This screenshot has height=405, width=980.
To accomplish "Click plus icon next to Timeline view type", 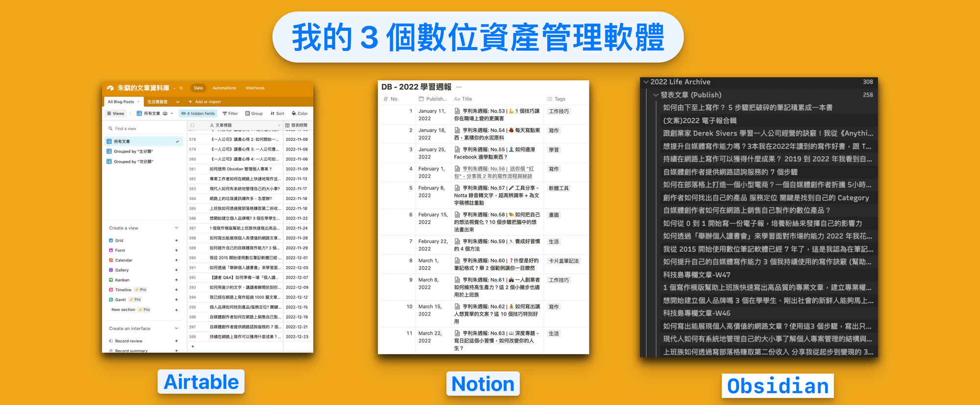I will point(176,290).
